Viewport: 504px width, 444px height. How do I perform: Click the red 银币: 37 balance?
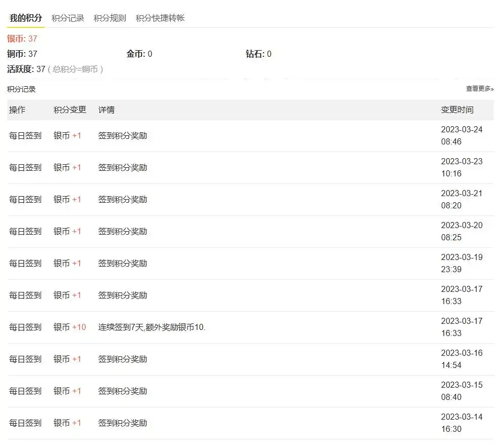[22, 39]
